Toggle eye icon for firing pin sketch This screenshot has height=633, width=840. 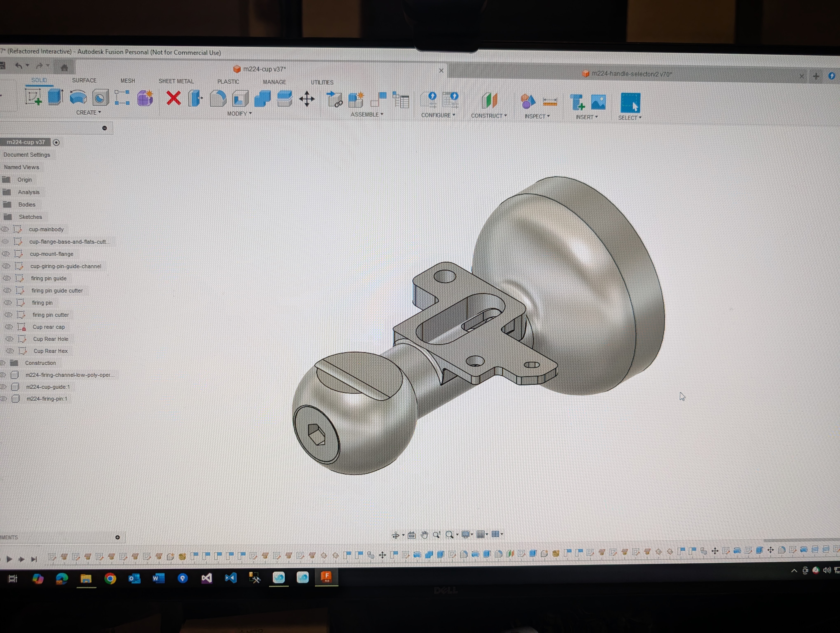8,302
